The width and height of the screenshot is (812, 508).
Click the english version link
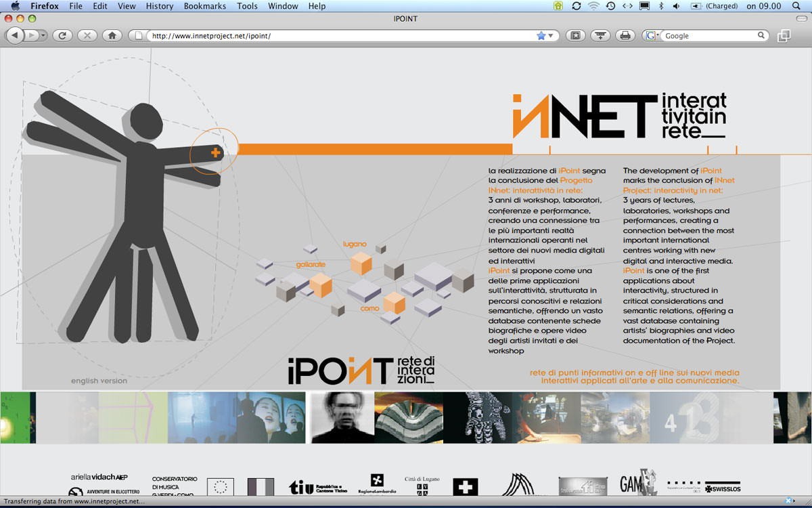coord(99,381)
